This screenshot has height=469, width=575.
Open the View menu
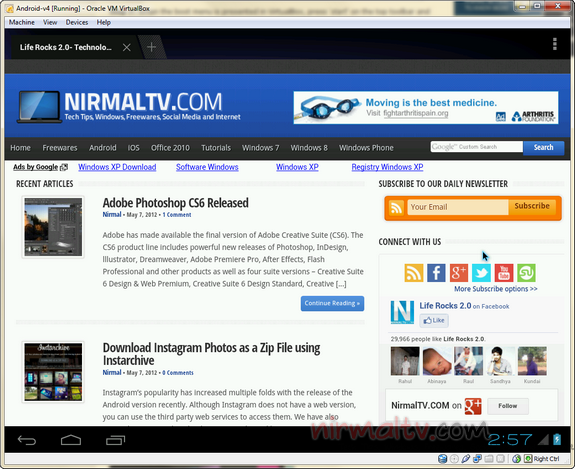click(50, 22)
